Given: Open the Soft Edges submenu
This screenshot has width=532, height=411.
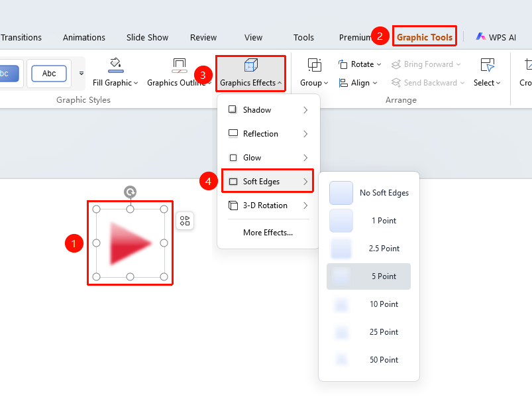Looking at the screenshot, I should click(x=268, y=181).
